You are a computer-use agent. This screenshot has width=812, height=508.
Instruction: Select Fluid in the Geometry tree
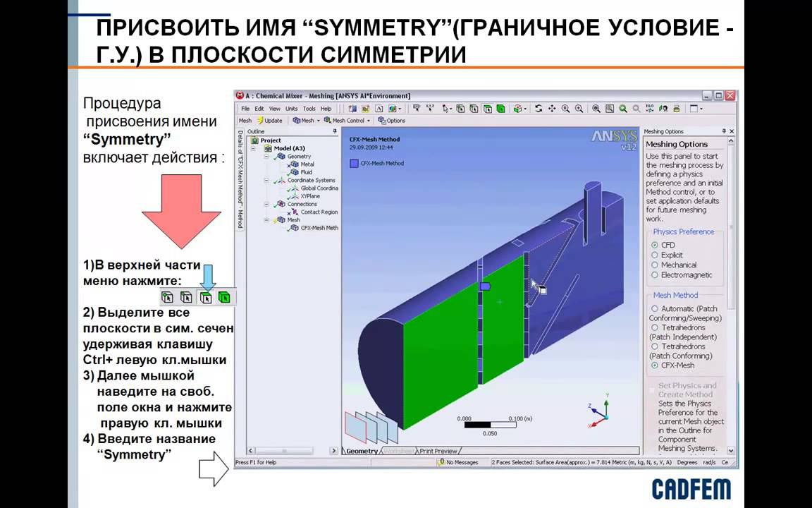[306, 172]
